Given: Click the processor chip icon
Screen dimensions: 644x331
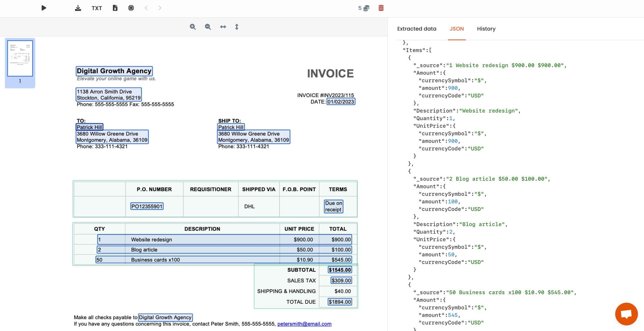Looking at the screenshot, I should pos(131,8).
